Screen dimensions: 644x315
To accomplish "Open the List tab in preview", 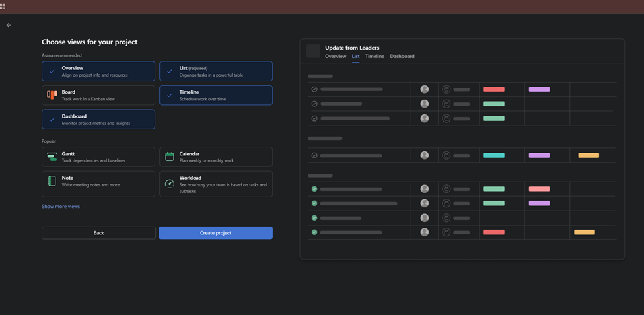I will pyautogui.click(x=355, y=56).
